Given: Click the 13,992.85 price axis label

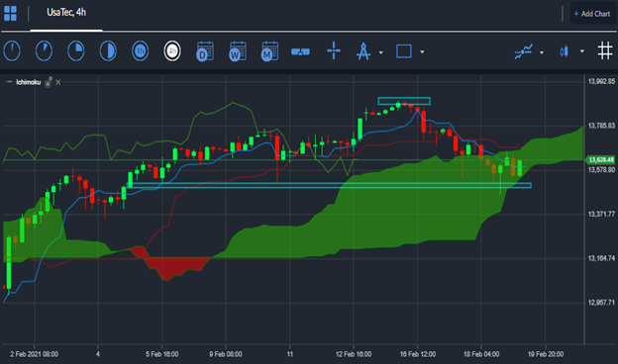Looking at the screenshot, I should [x=601, y=81].
